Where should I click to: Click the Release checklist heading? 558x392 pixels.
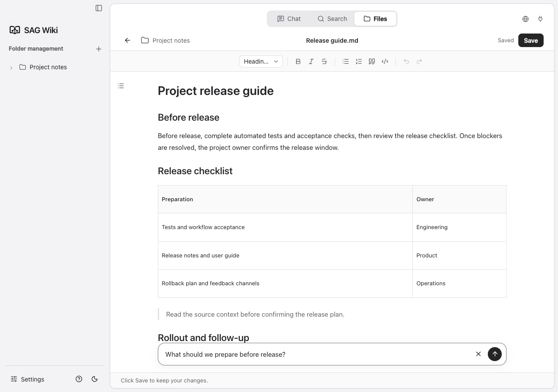pos(195,171)
